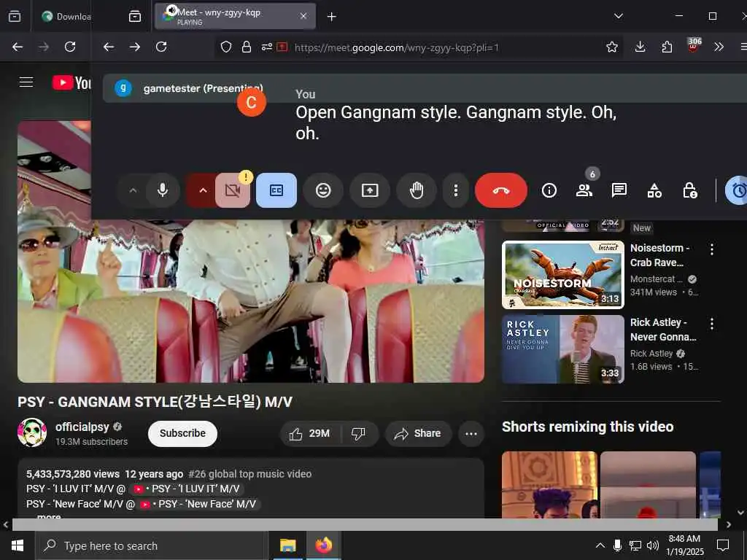The image size is (747, 560).
Task: Open options menu for Rick Astley video
Action: (712, 324)
